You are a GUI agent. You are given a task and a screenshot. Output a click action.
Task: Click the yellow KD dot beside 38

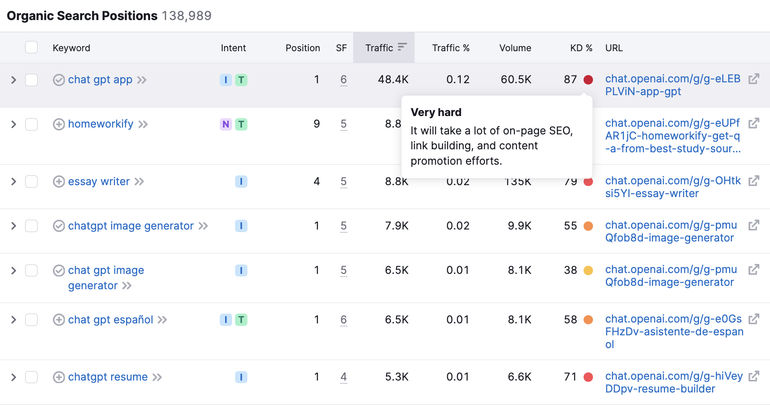click(588, 271)
